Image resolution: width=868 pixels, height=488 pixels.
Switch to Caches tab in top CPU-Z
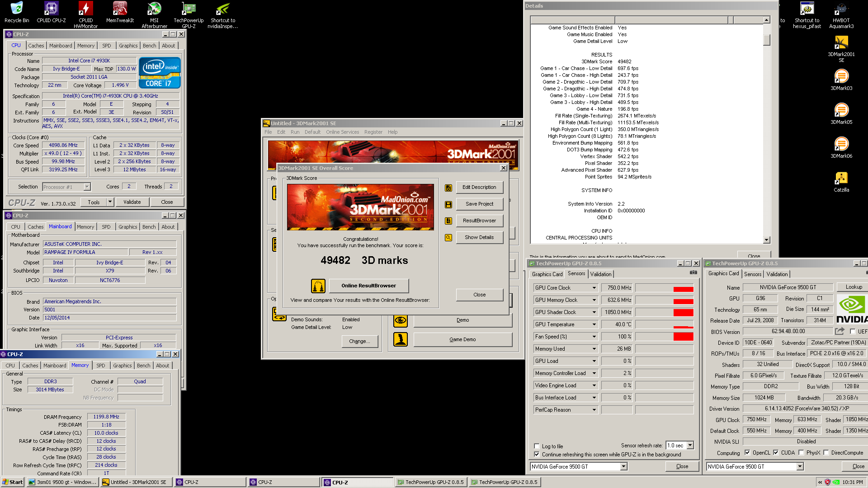[x=36, y=46]
